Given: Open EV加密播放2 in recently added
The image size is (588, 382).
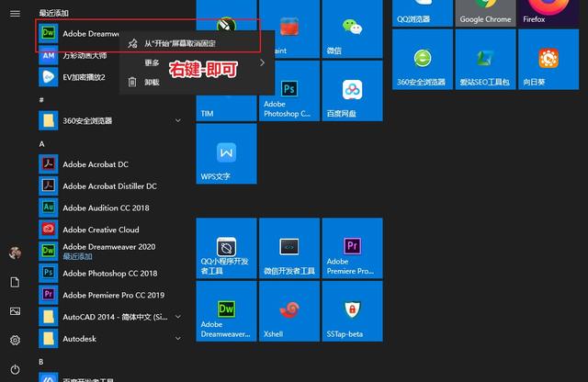Looking at the screenshot, I should click(79, 77).
